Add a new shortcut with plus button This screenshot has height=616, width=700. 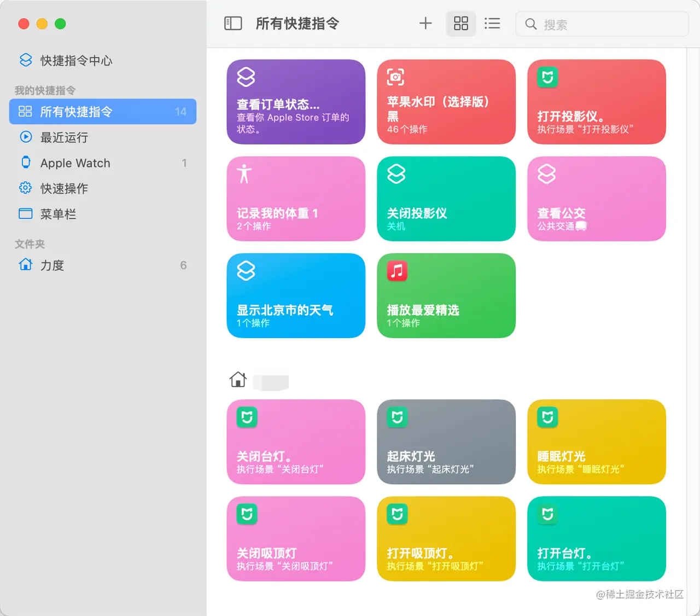[425, 24]
